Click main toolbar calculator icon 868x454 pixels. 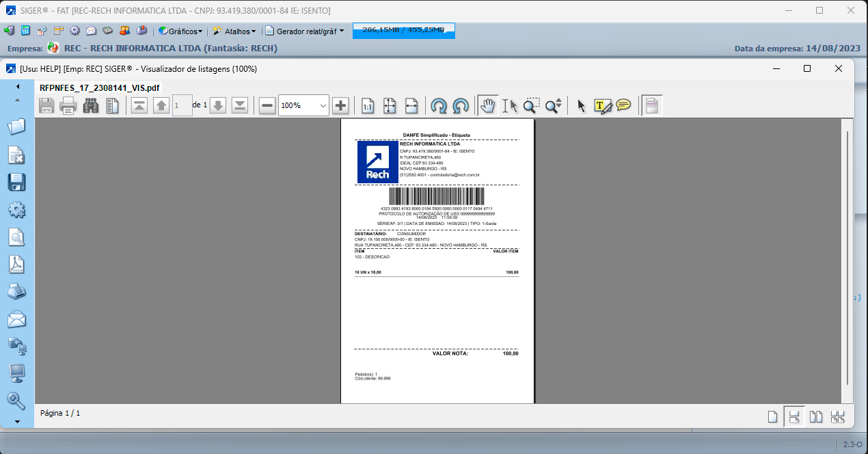[25, 31]
